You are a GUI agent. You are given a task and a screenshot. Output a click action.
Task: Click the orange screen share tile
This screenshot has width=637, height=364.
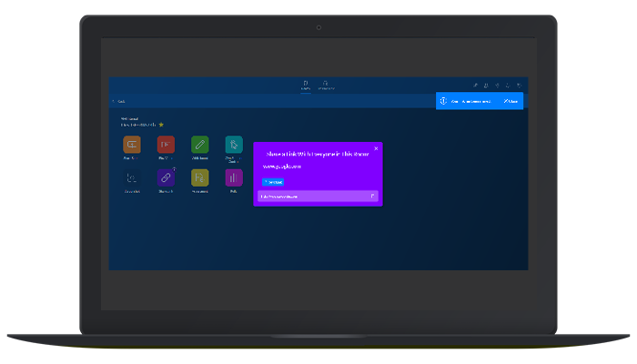[131, 145]
